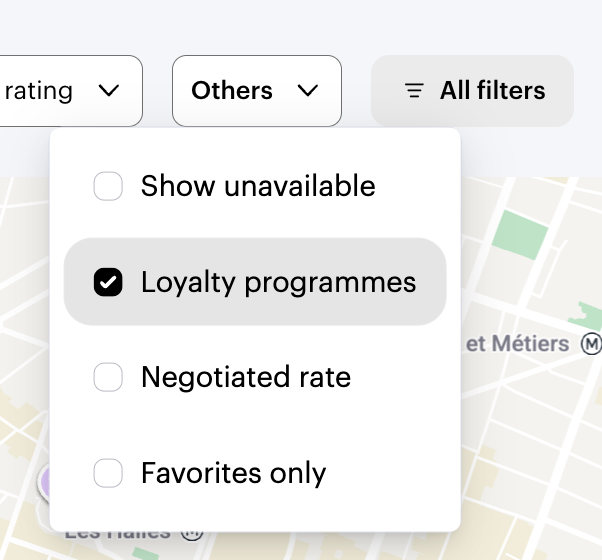Click the chevron arrow on Others dropdown
The height and width of the screenshot is (560, 602).
coord(308,91)
